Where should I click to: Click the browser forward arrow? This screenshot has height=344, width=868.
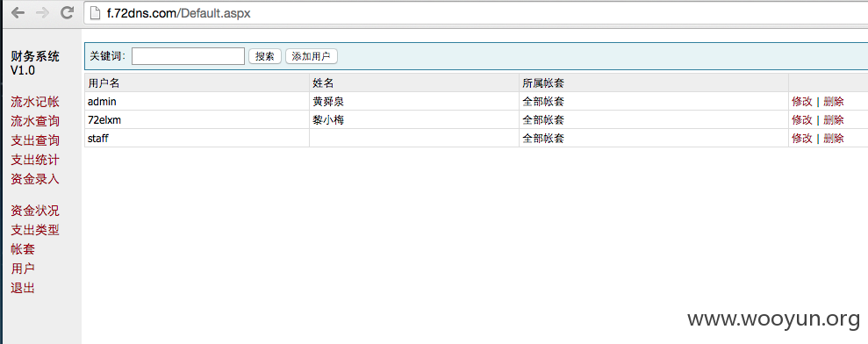(x=42, y=13)
